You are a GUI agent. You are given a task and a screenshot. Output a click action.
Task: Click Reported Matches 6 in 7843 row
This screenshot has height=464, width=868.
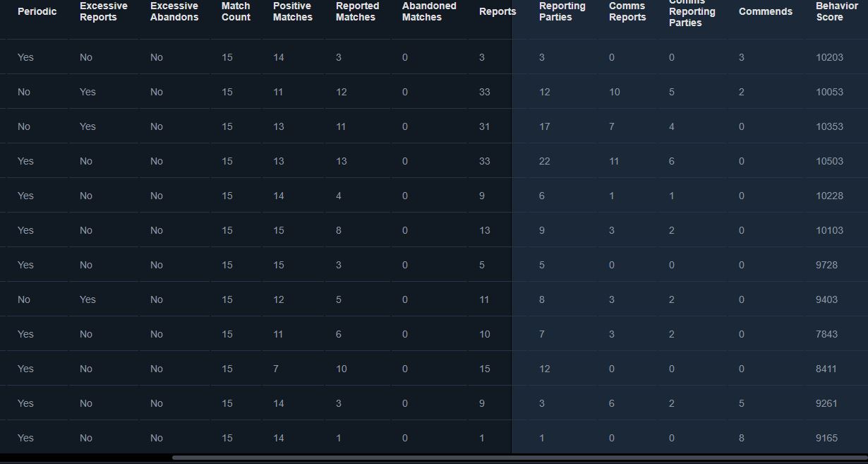pyautogui.click(x=339, y=334)
